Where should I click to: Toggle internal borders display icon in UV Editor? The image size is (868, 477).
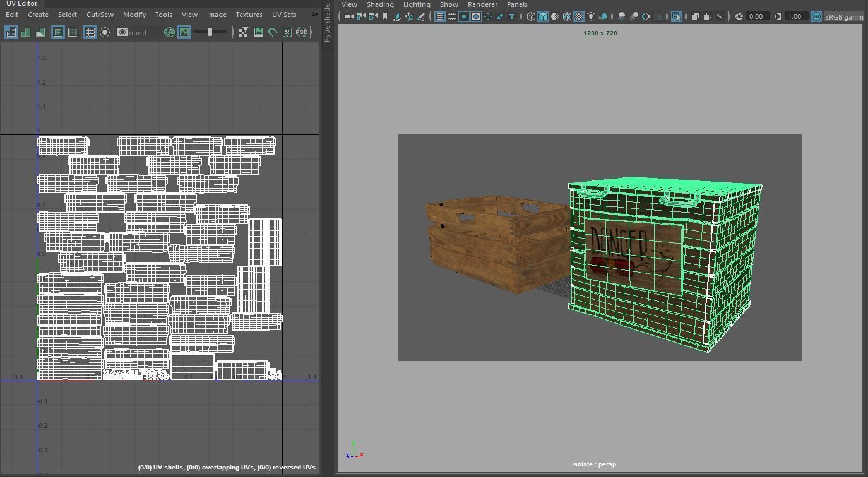73,32
